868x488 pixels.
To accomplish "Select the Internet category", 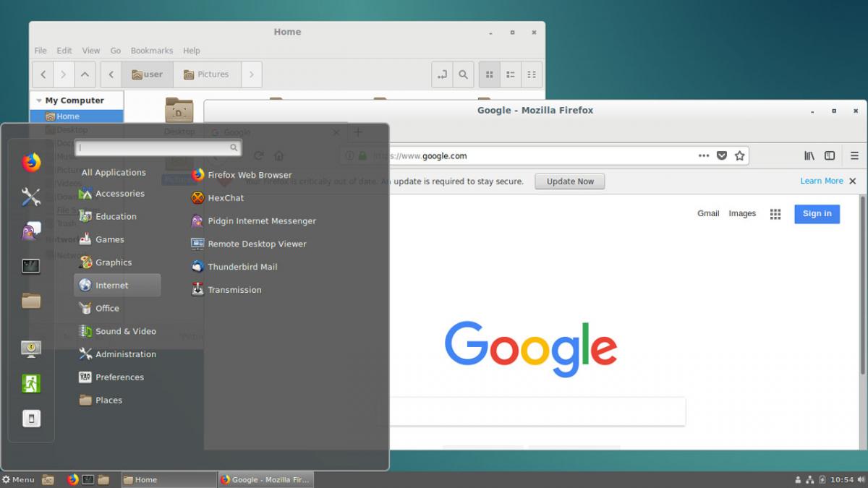I will 117,286.
